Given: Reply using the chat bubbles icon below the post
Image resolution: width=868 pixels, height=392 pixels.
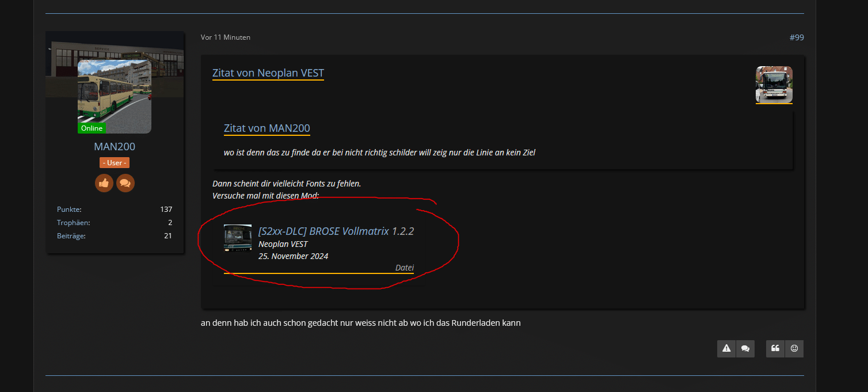Looking at the screenshot, I should pos(745,348).
